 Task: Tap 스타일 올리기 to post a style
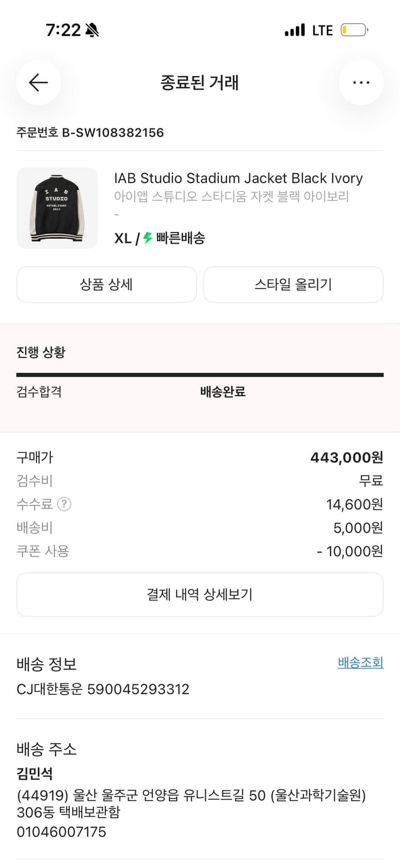[293, 284]
